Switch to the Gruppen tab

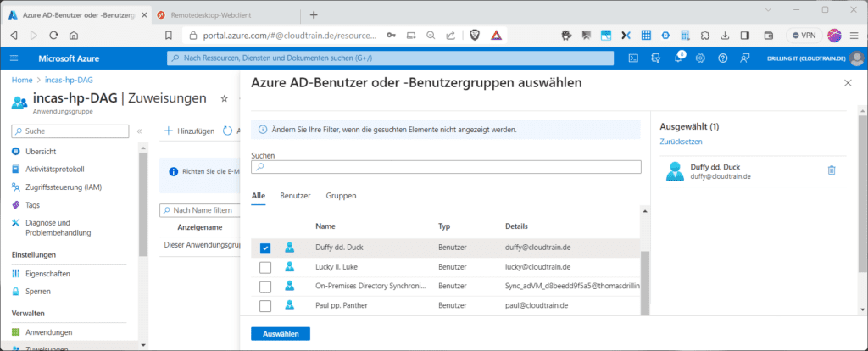(341, 196)
